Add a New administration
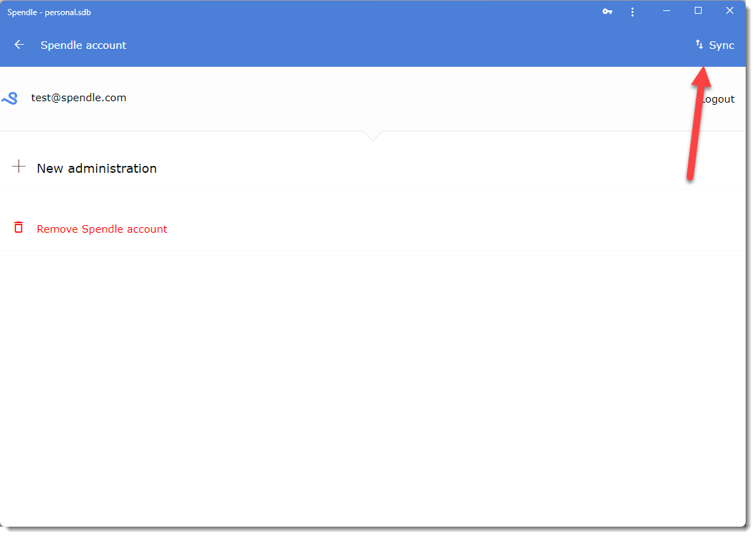The width and height of the screenshot is (756, 537). pyautogui.click(x=96, y=168)
